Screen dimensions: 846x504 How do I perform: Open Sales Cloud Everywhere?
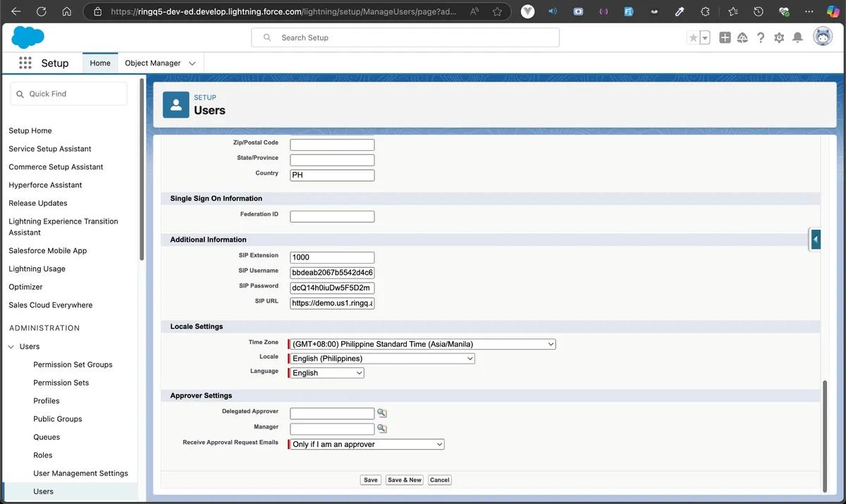(51, 305)
